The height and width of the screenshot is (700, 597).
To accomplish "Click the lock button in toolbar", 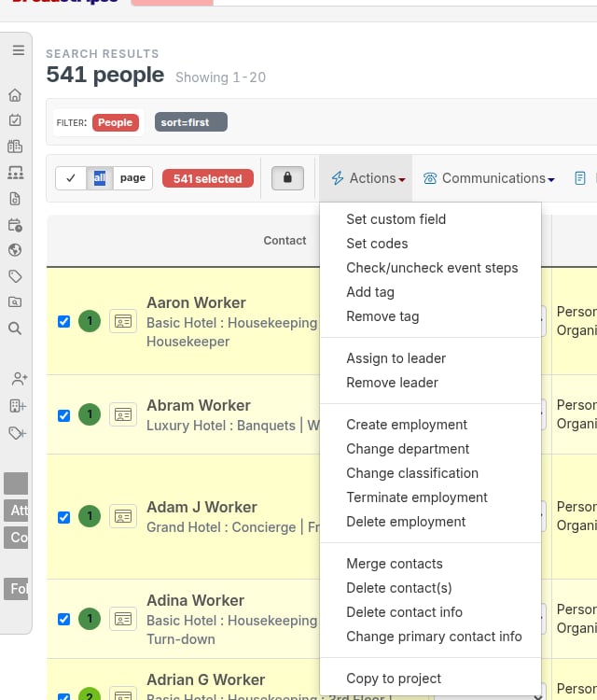I will [288, 177].
